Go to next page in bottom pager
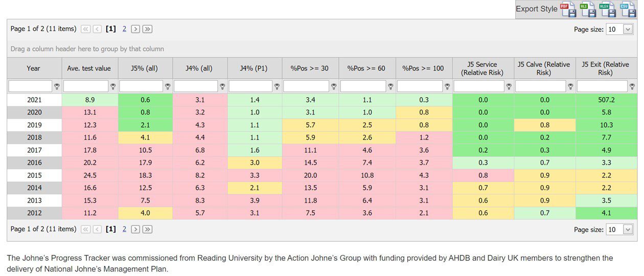The image size is (644, 276). pos(135,229)
